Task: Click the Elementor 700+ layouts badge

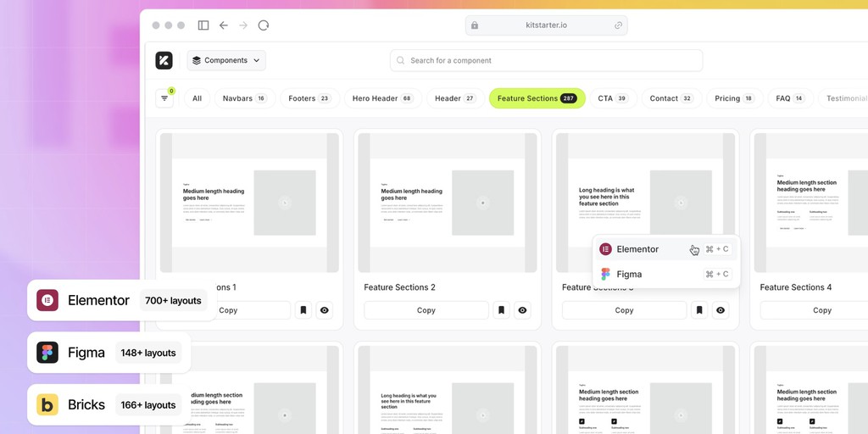Action: click(x=122, y=301)
